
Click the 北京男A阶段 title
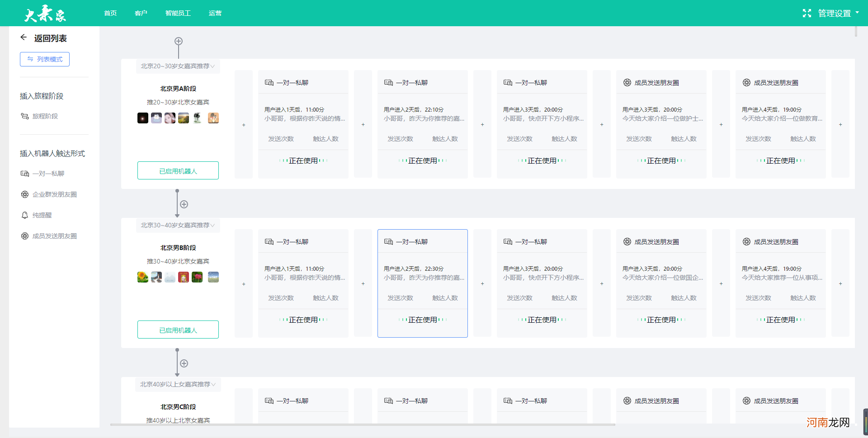tap(178, 89)
